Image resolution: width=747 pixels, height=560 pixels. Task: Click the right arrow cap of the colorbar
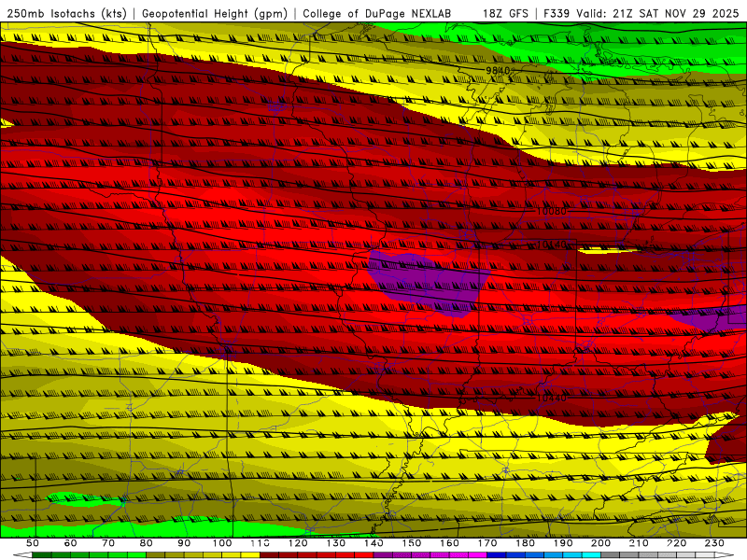pyautogui.click(x=725, y=555)
